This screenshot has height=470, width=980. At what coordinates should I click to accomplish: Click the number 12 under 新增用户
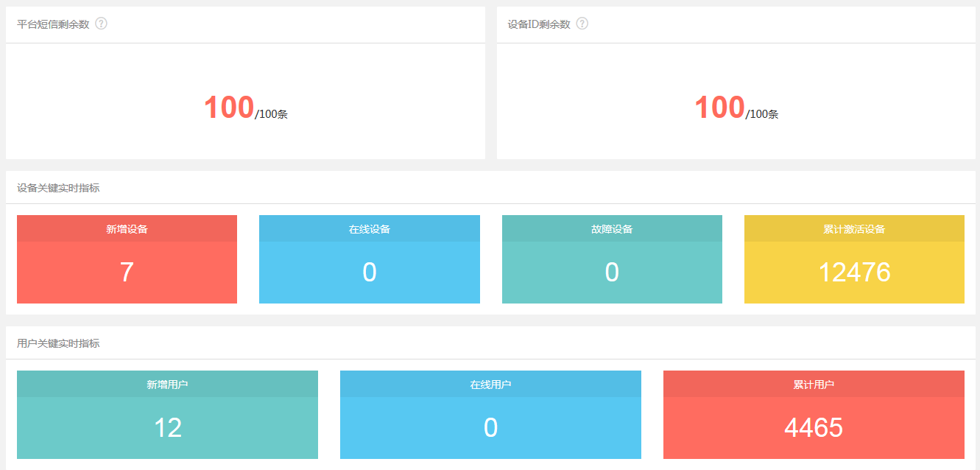tap(167, 425)
